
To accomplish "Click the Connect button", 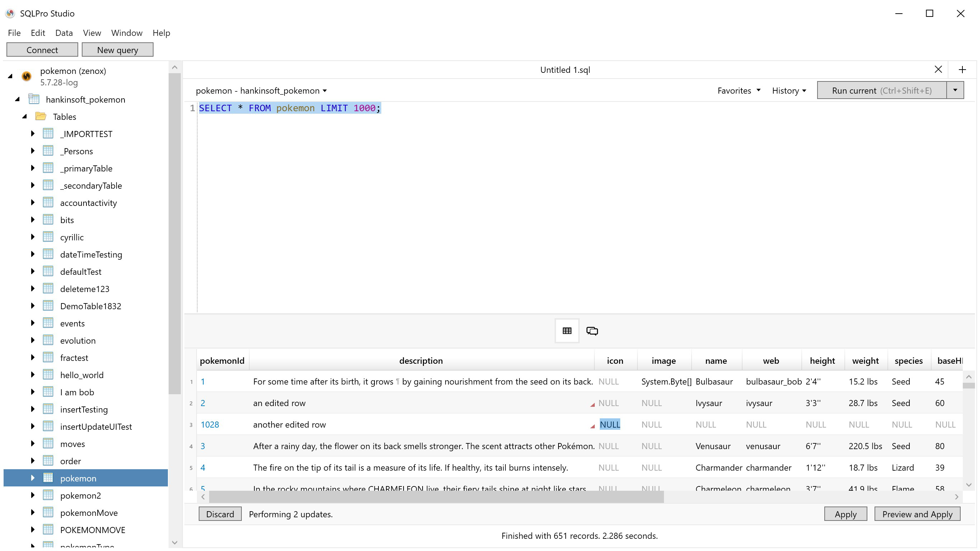I will tap(42, 50).
